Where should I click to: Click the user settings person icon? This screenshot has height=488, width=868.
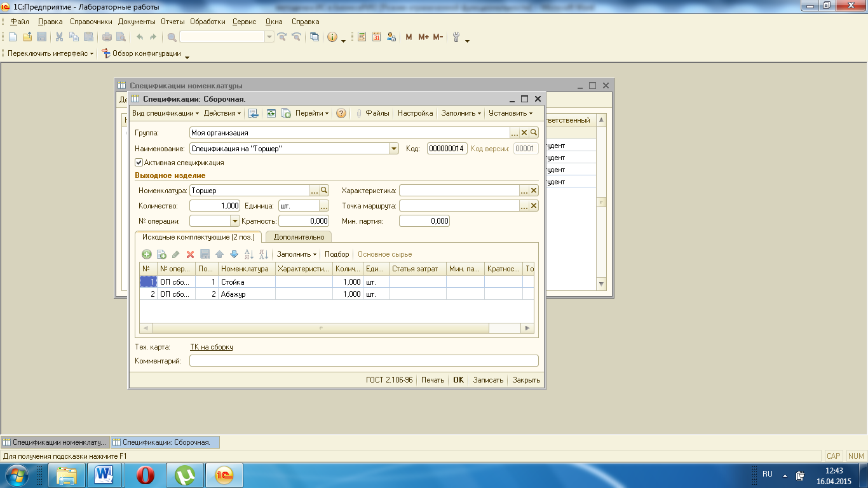click(x=391, y=37)
